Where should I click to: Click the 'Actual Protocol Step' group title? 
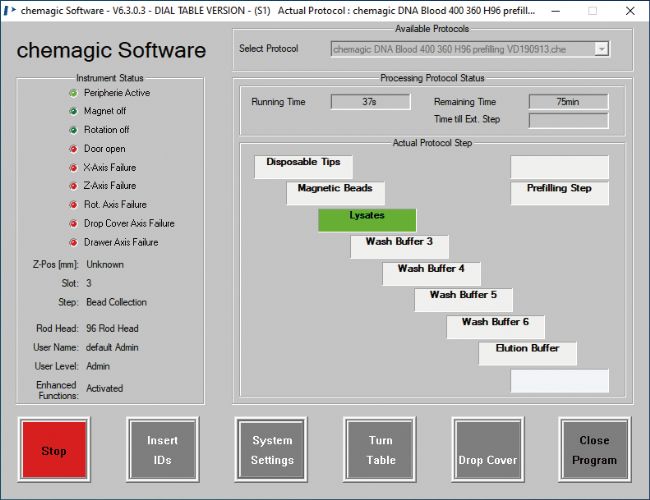click(432, 143)
